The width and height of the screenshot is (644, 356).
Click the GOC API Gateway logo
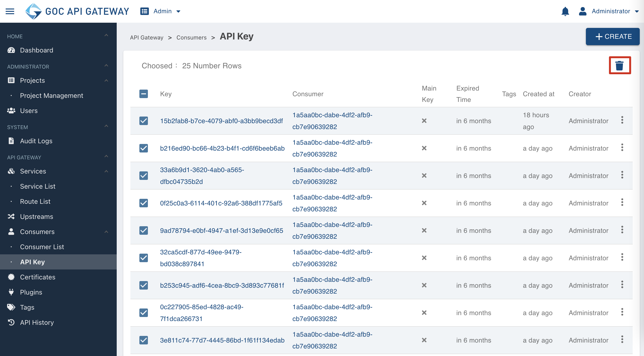(x=77, y=11)
